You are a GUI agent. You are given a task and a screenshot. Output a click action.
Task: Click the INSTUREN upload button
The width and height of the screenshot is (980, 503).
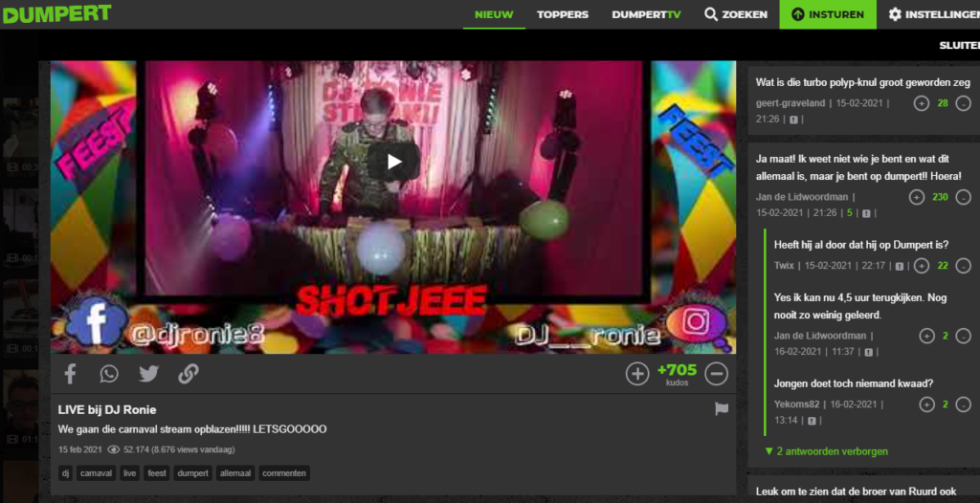coord(828,14)
